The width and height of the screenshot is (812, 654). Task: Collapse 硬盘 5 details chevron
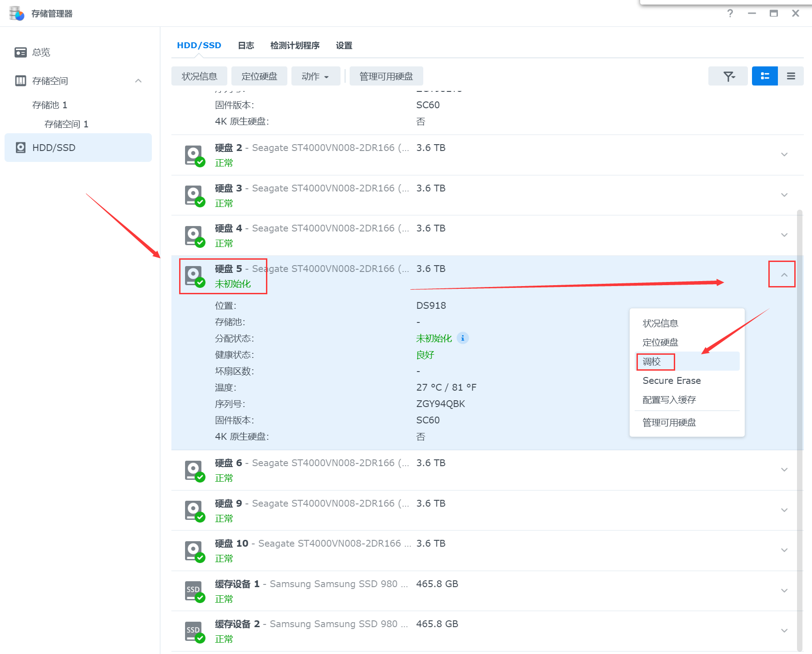(x=784, y=275)
